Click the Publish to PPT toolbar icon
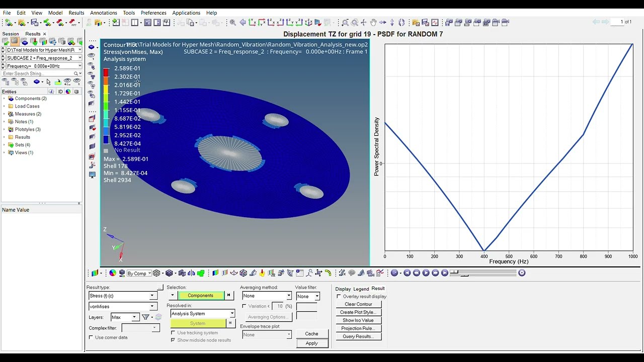 73,23
